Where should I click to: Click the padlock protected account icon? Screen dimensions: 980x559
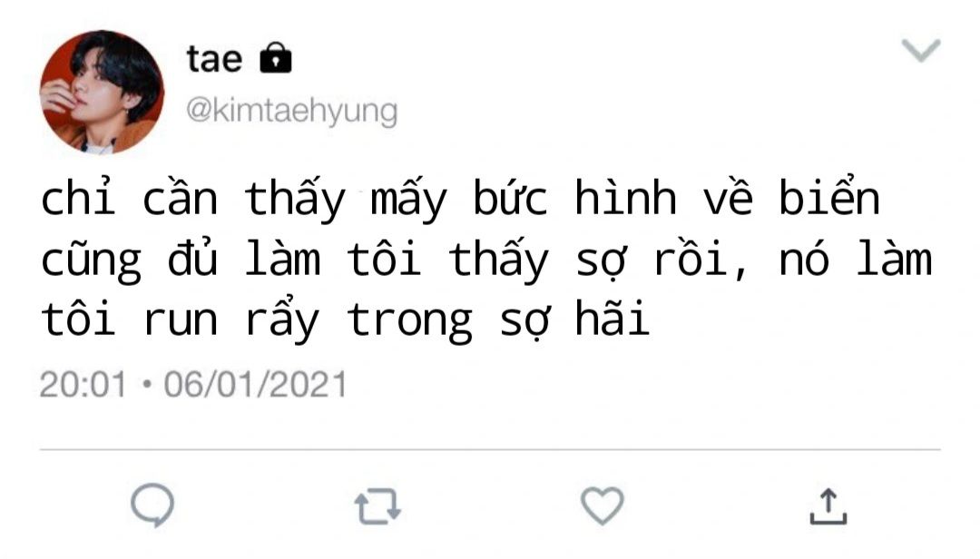click(x=276, y=57)
